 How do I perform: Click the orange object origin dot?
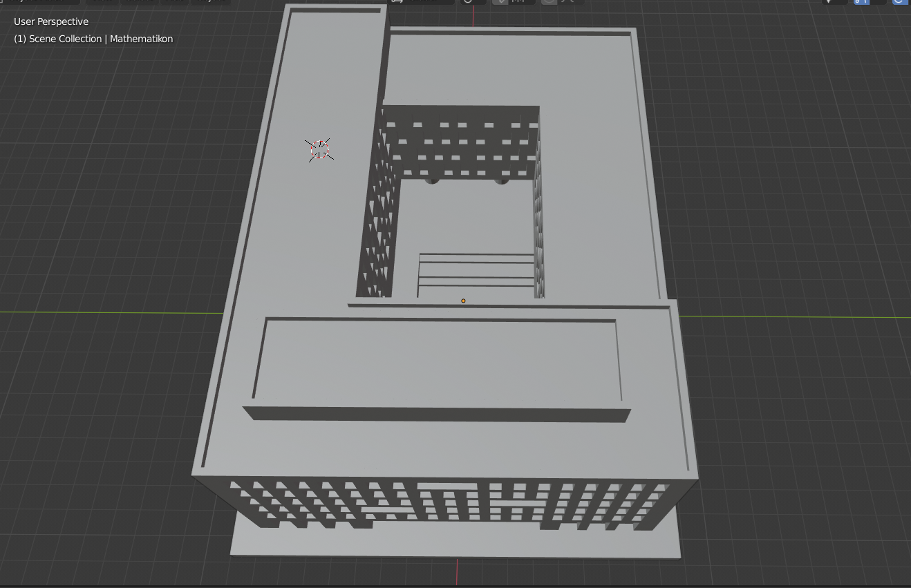coord(463,301)
